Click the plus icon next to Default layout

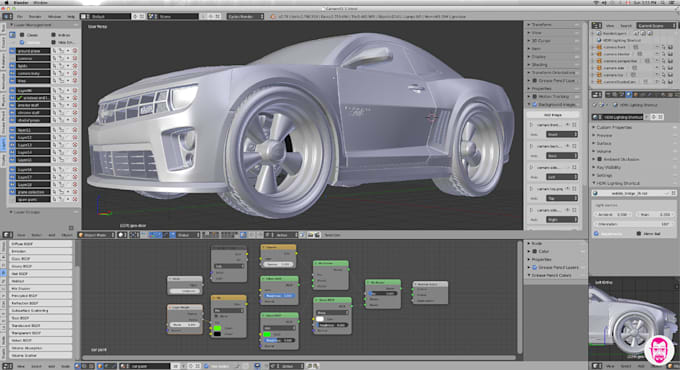[135, 16]
